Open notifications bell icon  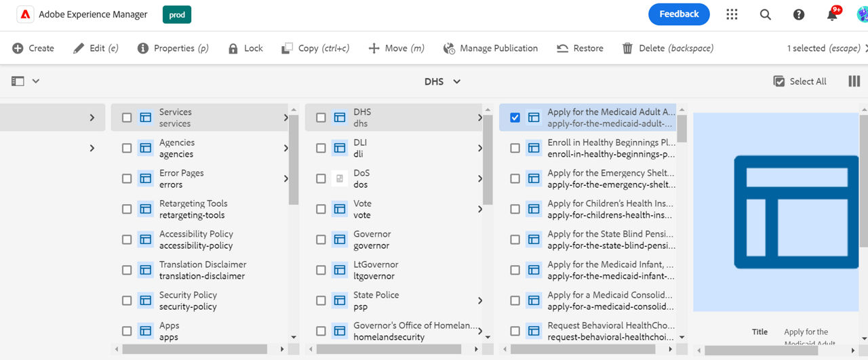tap(833, 15)
